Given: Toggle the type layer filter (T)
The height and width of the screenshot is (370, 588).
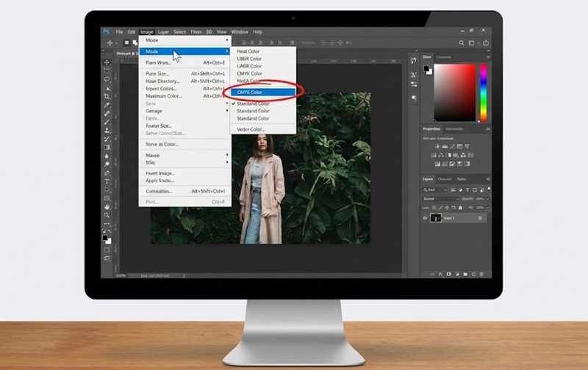Looking at the screenshot, I should pos(467,190).
